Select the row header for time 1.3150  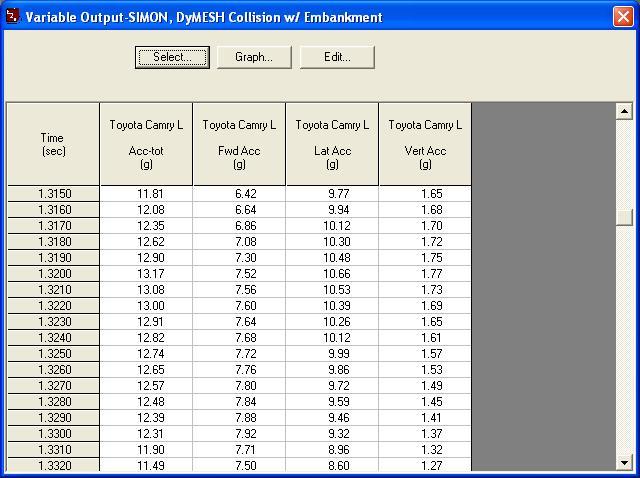pos(53,194)
